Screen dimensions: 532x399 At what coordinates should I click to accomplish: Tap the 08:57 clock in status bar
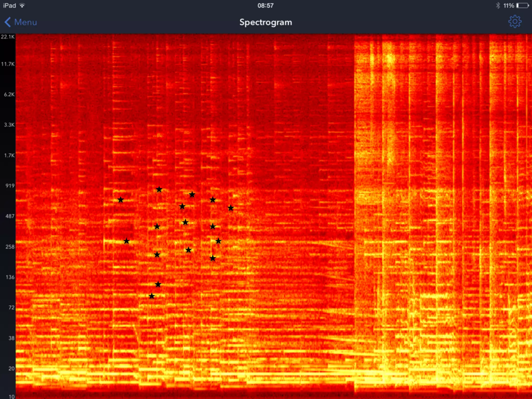click(265, 5)
